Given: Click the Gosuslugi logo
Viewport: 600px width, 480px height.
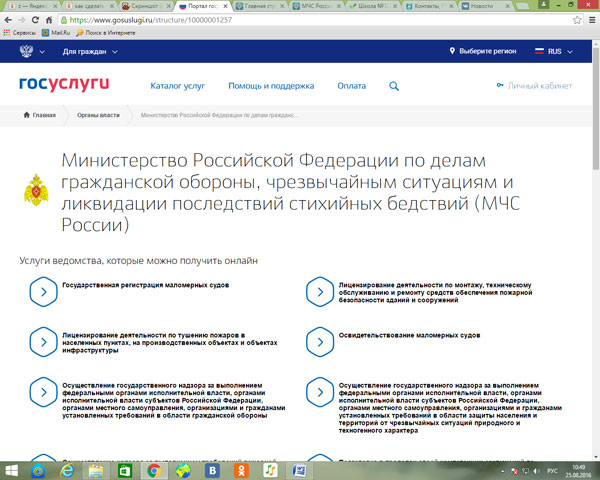Looking at the screenshot, I should (64, 84).
